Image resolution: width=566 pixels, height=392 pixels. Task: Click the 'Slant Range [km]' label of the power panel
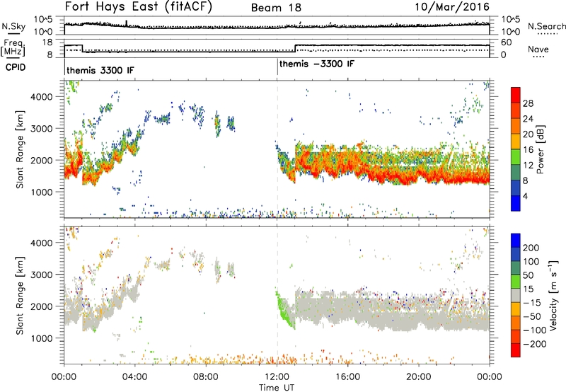click(20, 149)
